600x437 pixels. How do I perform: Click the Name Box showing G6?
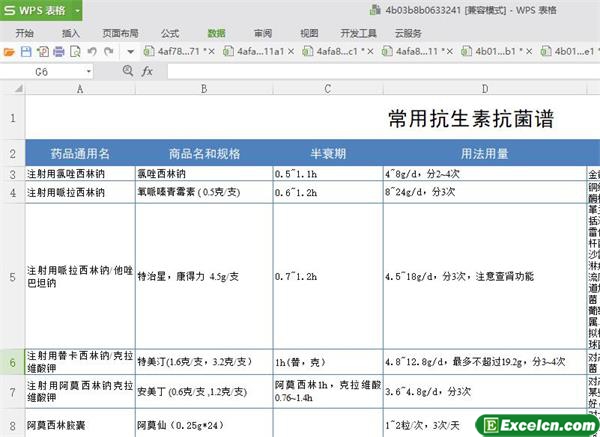pos(41,72)
